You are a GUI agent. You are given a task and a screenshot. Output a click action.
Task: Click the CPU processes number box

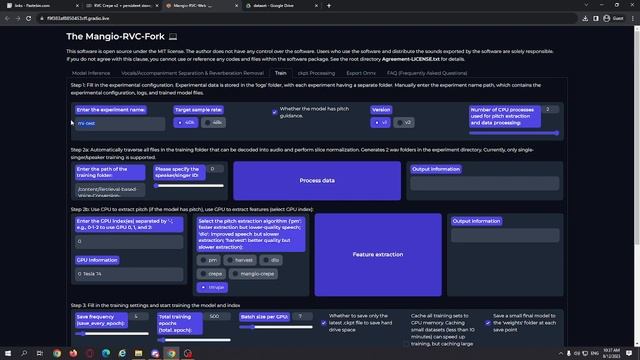click(551, 109)
